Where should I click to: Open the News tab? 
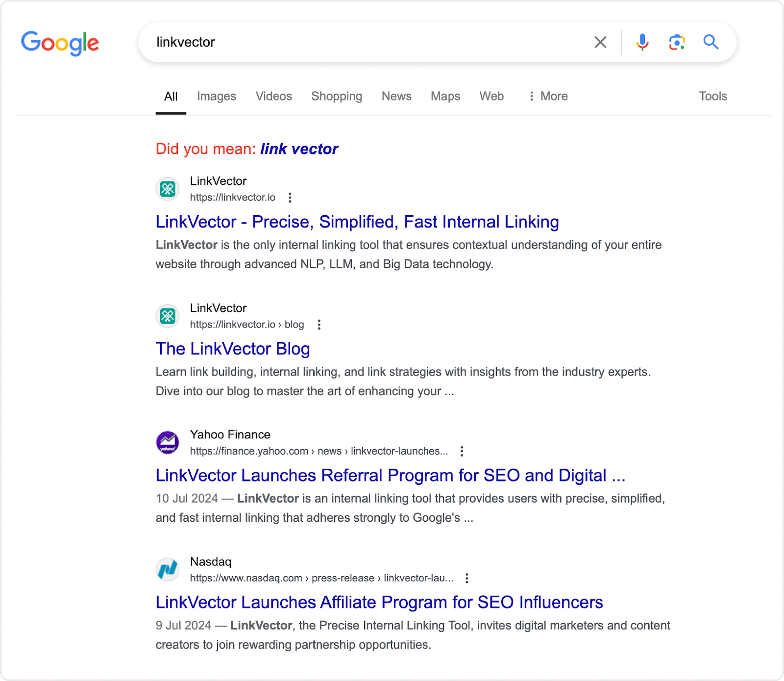pos(396,96)
